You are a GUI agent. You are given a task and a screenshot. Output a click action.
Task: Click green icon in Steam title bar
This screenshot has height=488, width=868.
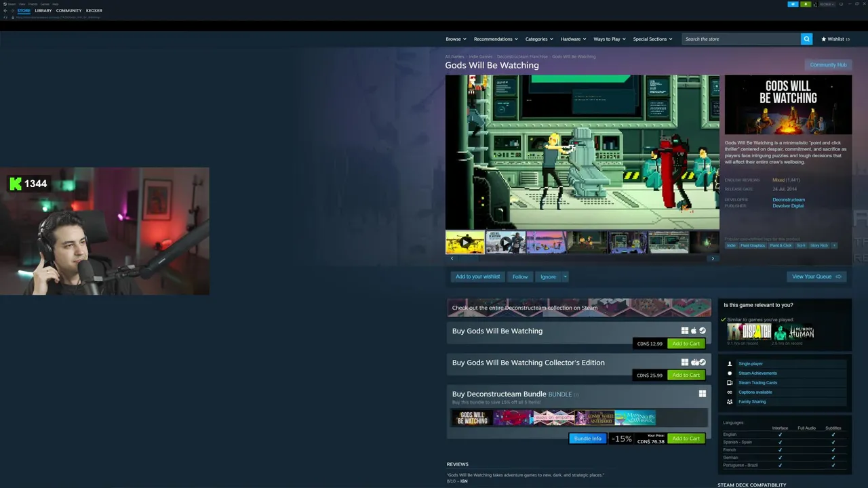(x=806, y=4)
